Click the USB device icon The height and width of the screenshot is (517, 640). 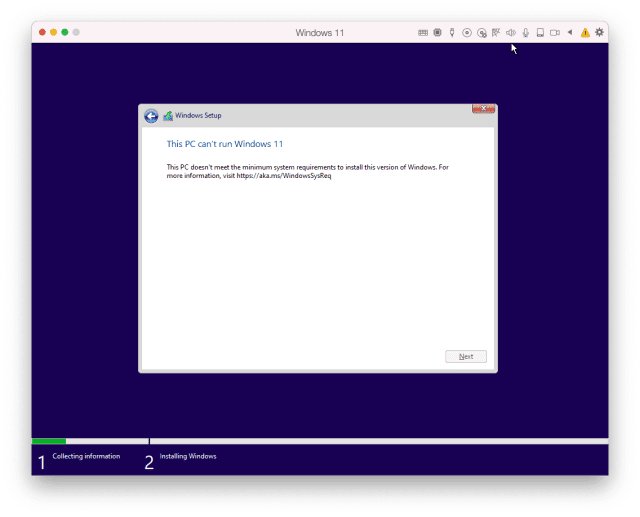(x=452, y=33)
